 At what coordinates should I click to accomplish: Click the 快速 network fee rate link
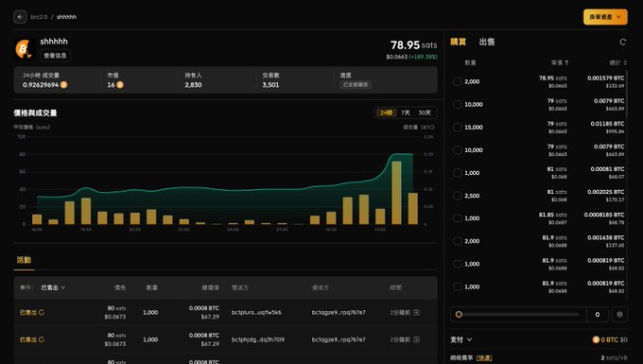point(484,357)
